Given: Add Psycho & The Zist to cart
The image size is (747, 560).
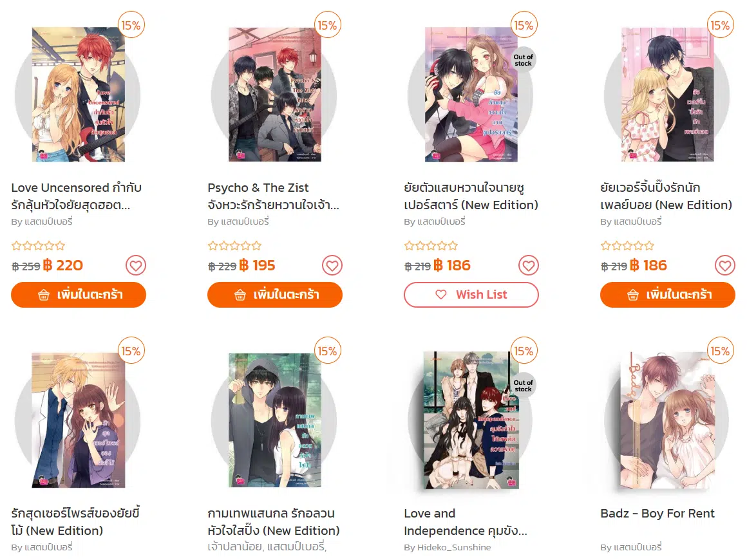Looking at the screenshot, I should tap(275, 295).
